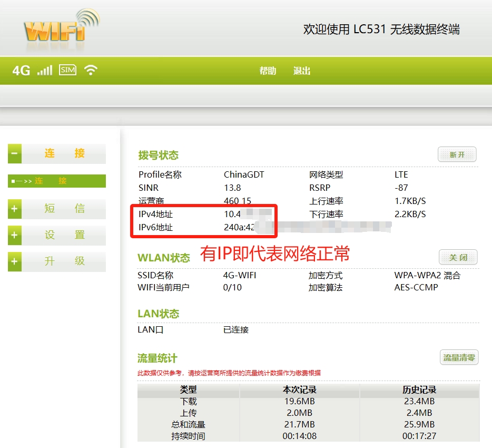This screenshot has height=448, width=492.
Task: Click the 拨号状态 section heading
Action: click(x=159, y=155)
